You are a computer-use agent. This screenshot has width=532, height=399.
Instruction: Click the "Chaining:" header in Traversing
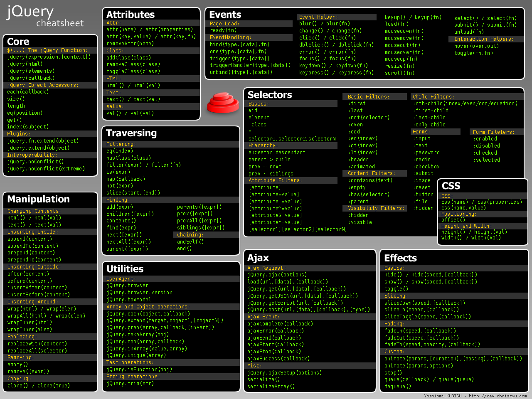tap(190, 235)
